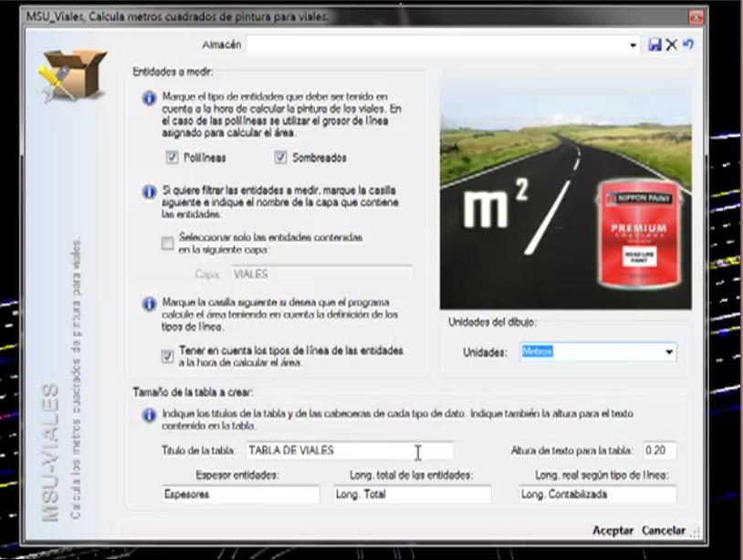
Task: Click 'Tamaño de la tabla a crear:' heading
Action: click(x=193, y=392)
